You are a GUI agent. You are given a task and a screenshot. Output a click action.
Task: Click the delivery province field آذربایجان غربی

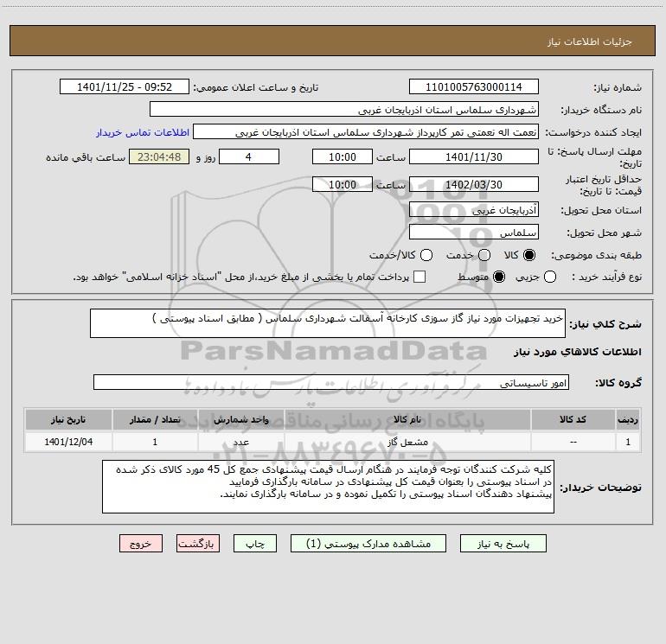pos(474,210)
